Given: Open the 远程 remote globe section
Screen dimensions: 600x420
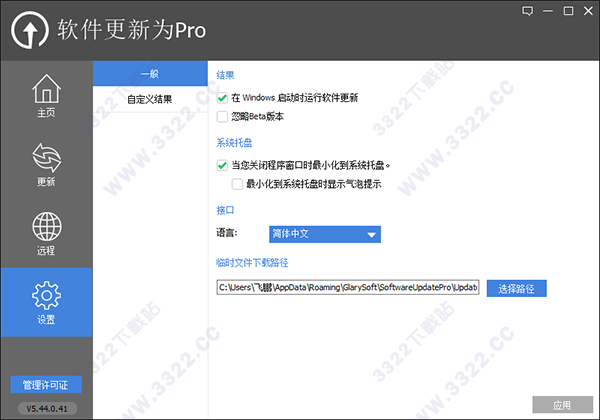Looking at the screenshot, I should pyautogui.click(x=46, y=233).
